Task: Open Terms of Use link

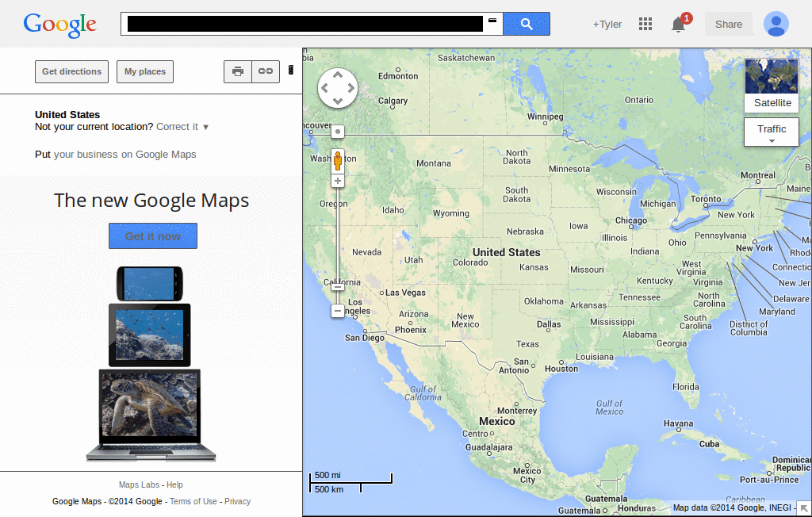Action: (x=193, y=501)
